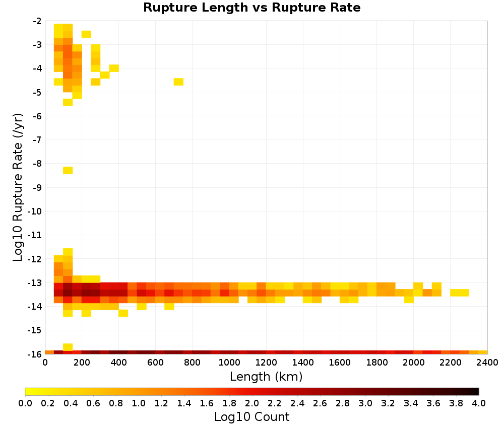
Task: Click the y-axis tick label -15
Action: (x=35, y=330)
